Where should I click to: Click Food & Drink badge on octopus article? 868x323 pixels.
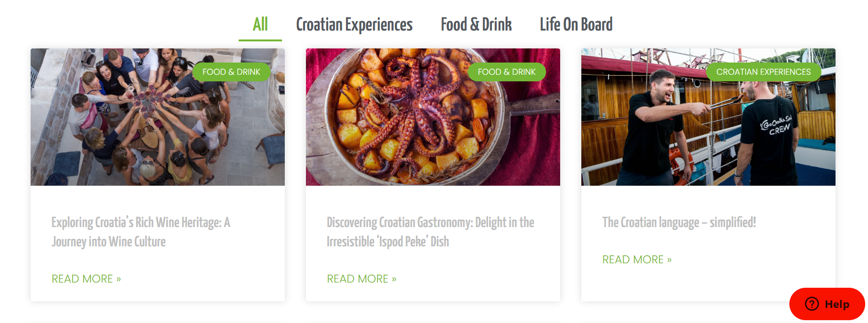(x=506, y=72)
